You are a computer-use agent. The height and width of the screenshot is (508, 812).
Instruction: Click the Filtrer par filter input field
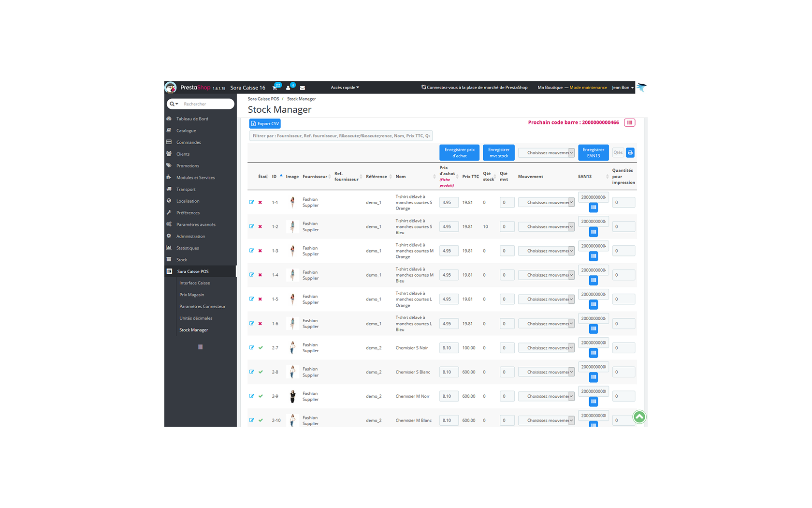341,136
